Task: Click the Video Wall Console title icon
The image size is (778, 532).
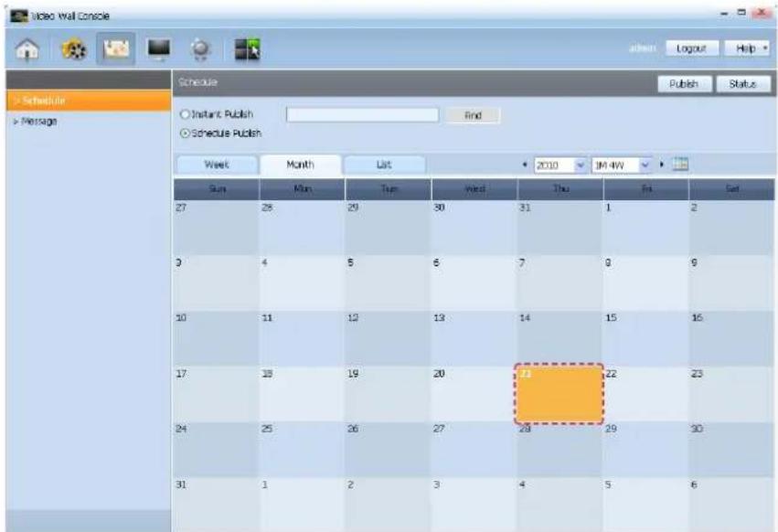Action: 19,16
